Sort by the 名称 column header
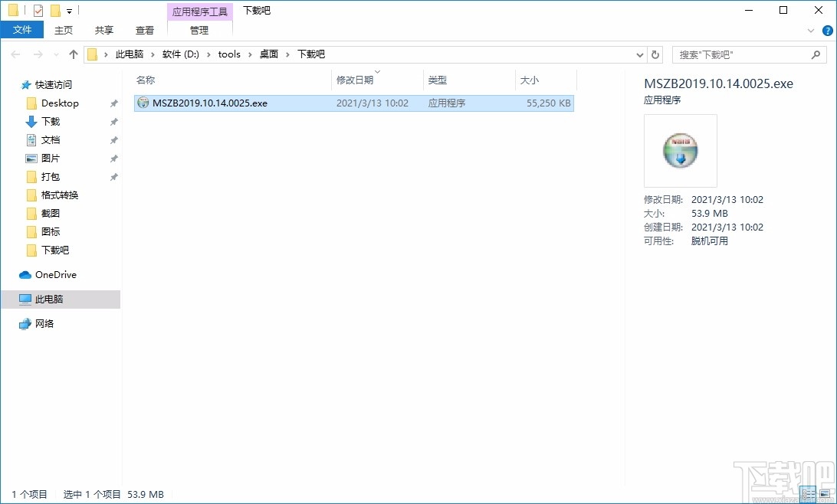 231,80
